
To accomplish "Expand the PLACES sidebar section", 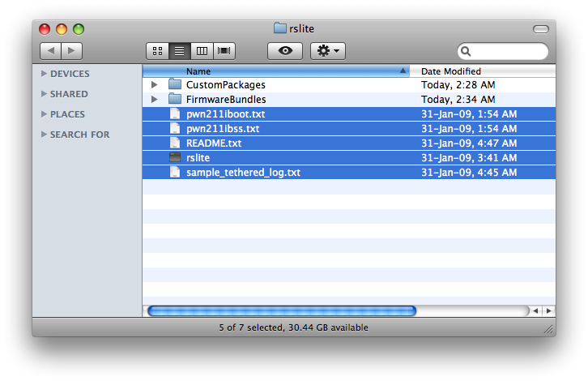I will tap(45, 114).
